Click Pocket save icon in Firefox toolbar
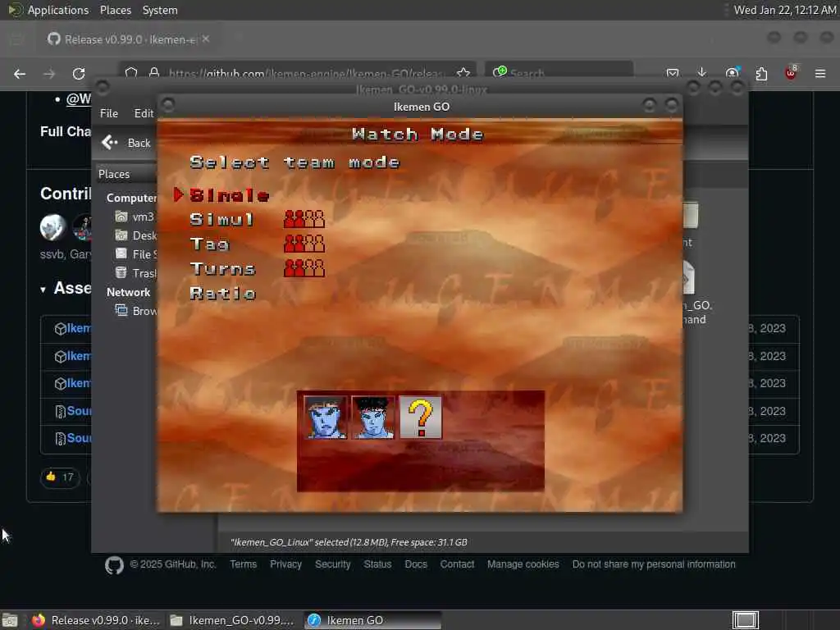The width and height of the screenshot is (840, 630). (673, 73)
